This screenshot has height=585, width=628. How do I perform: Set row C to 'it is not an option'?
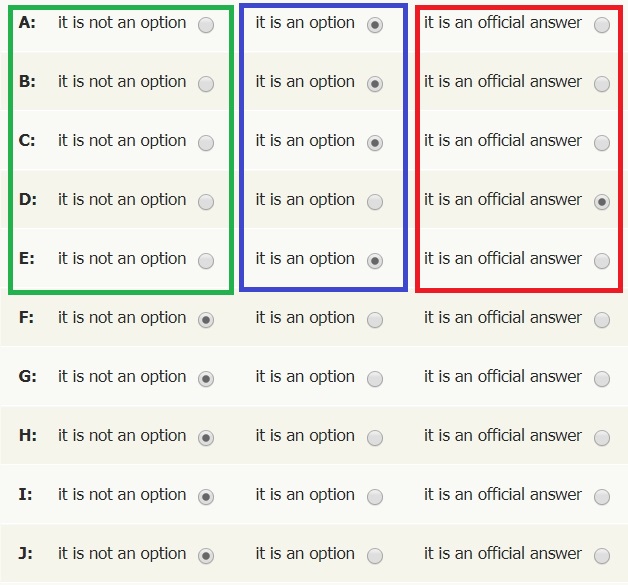point(206,144)
